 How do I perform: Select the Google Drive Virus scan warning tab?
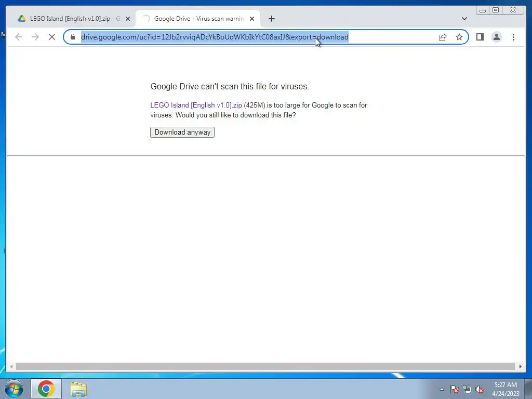(199, 19)
